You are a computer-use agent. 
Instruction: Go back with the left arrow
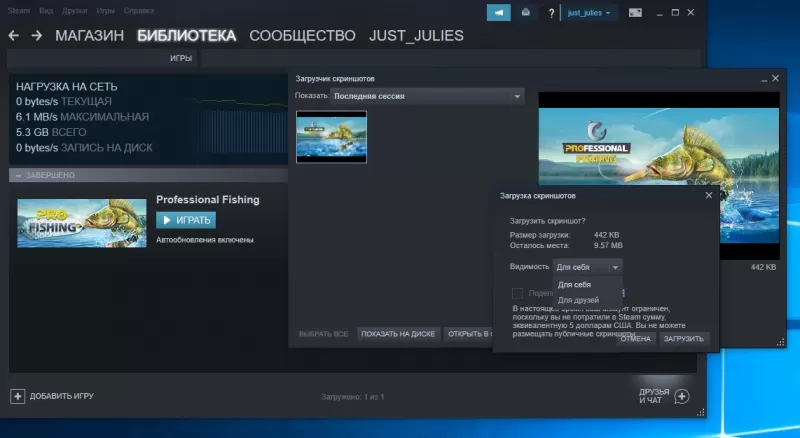click(x=14, y=35)
